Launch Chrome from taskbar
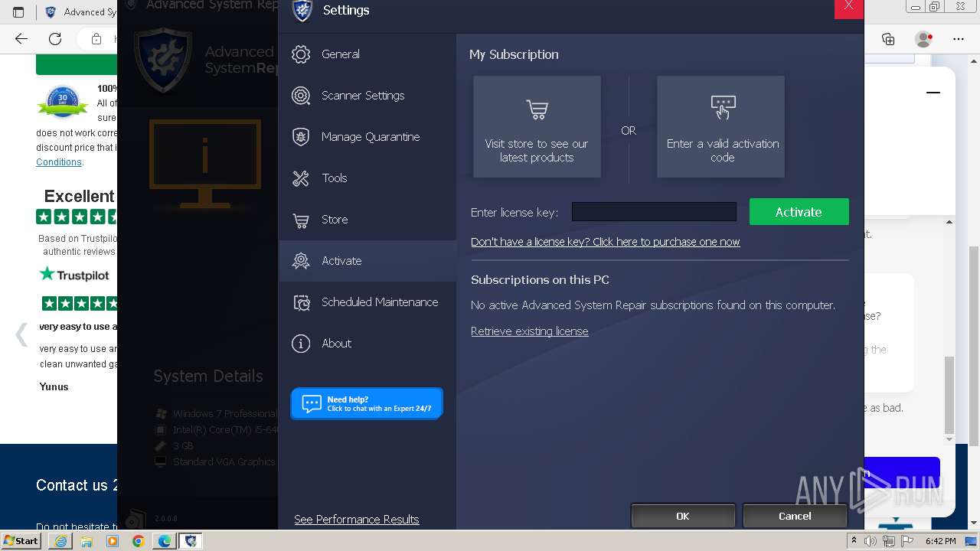Viewport: 980px width, 551px height. (139, 541)
